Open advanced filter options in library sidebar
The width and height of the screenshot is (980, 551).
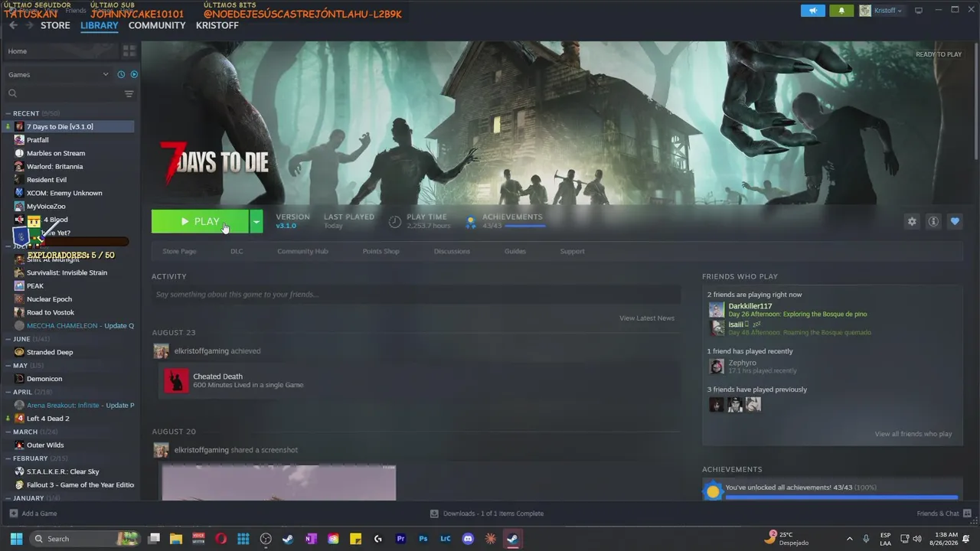click(129, 94)
